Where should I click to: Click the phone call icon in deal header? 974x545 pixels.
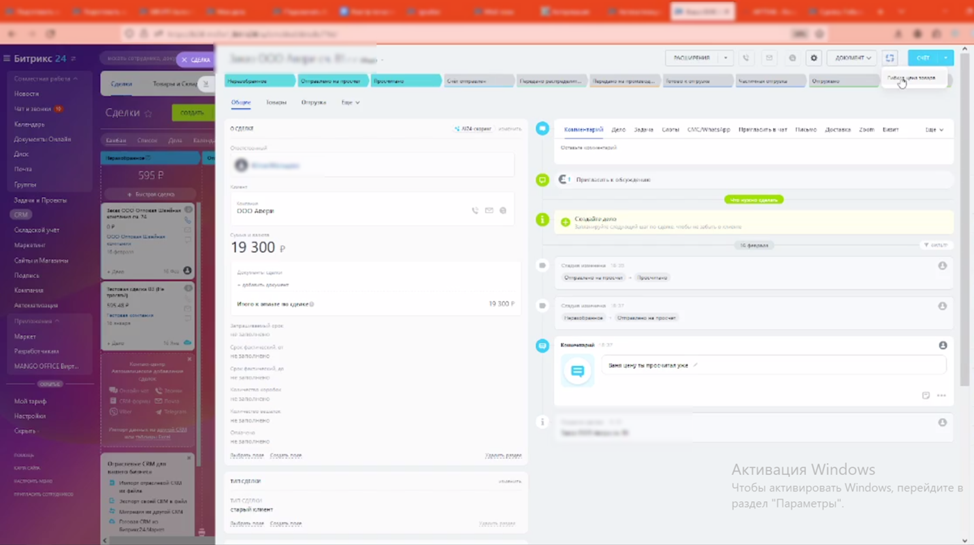[746, 58]
